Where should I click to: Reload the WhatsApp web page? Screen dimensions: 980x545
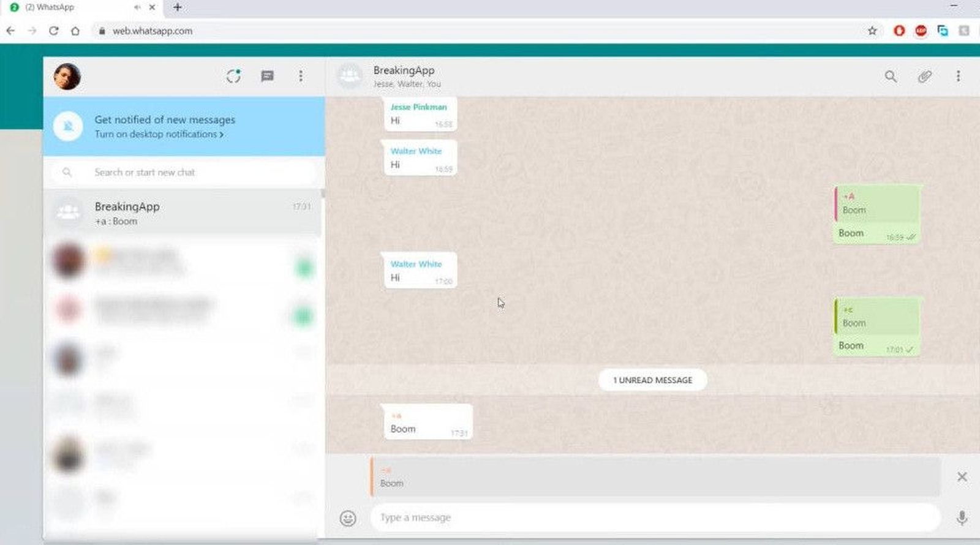(54, 31)
